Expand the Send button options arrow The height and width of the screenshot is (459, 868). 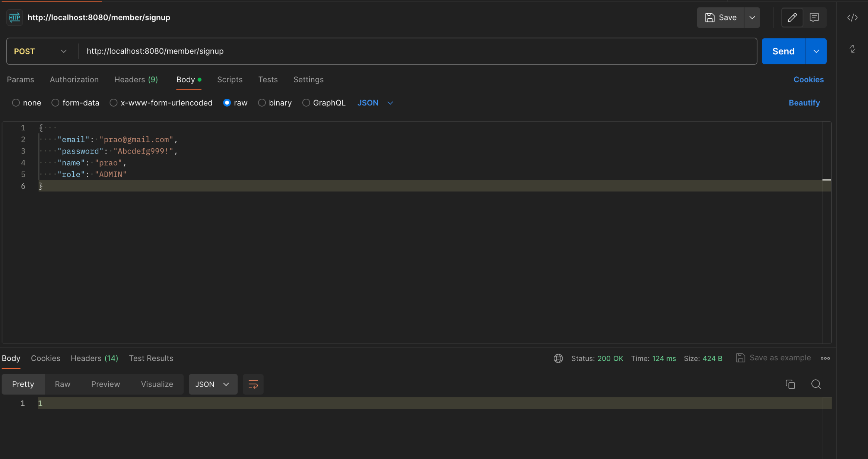[x=816, y=51]
